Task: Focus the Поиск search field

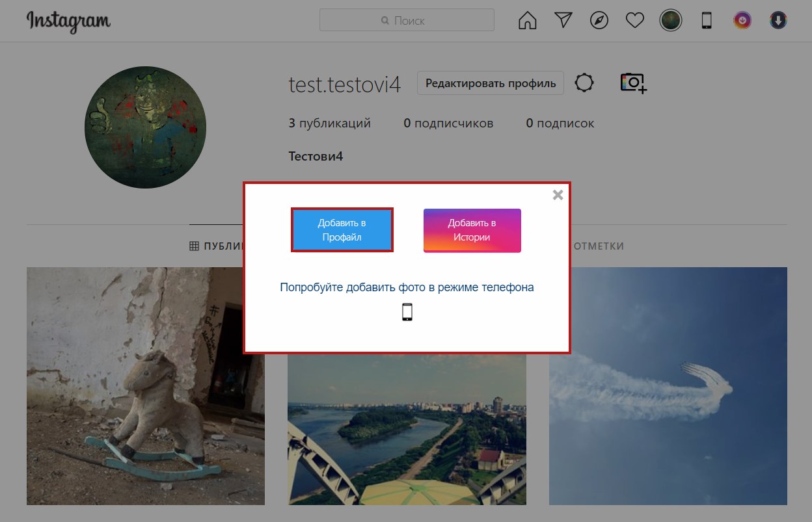Action: tap(407, 20)
